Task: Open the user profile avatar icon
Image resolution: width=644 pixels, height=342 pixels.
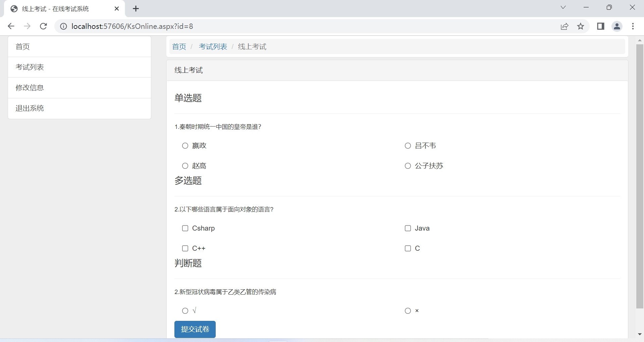Action: click(617, 26)
